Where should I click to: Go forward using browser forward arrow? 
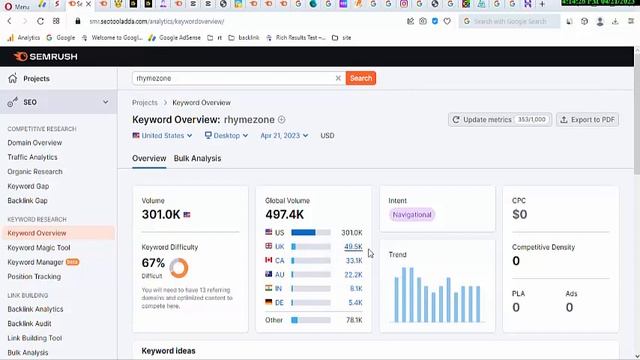coord(24,21)
